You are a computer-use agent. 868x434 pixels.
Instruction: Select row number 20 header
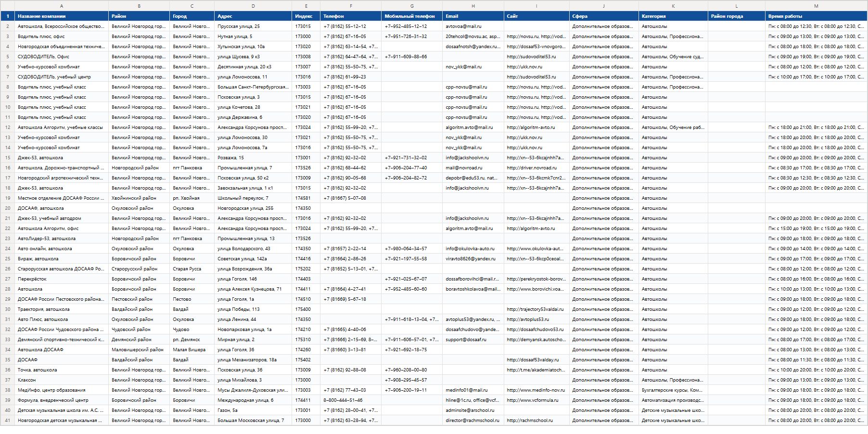point(8,208)
